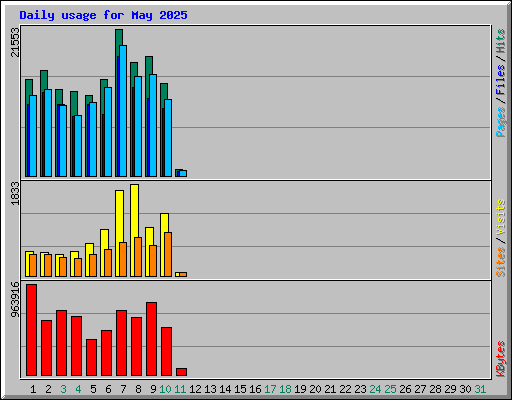This screenshot has height=400, width=512.
Task: Click the small cyan pages bar for day 11
Action: [x=183, y=174]
